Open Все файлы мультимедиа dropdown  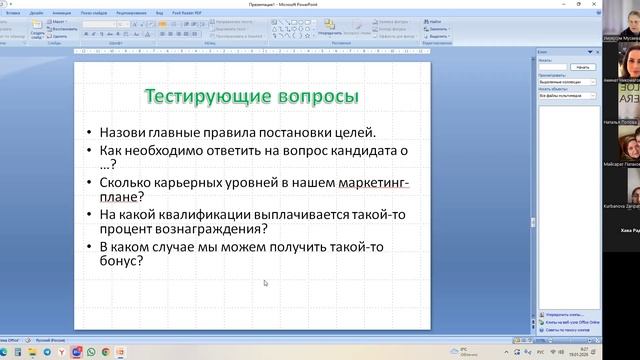tap(567, 96)
